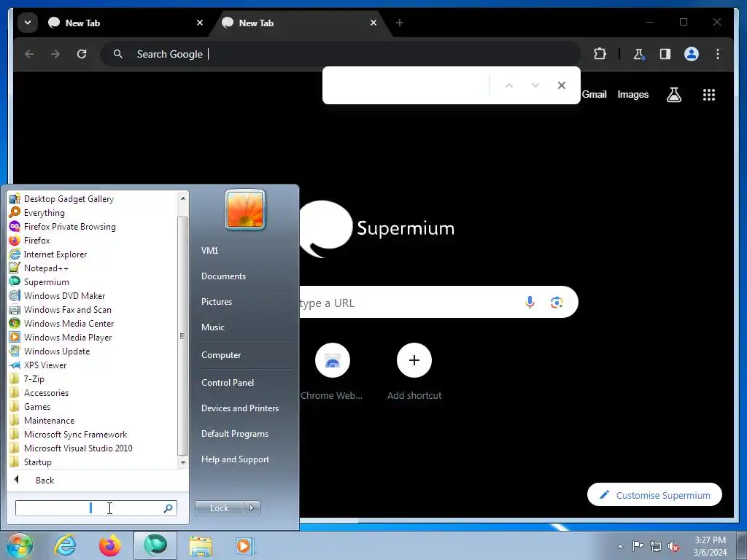Open the tab search dropdown chevron
747x560 pixels.
[x=28, y=23]
